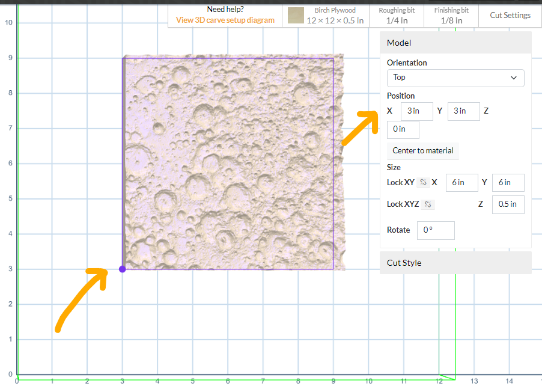Open the Birch Plywood material dimensions menu
This screenshot has width=542, height=392.
pos(335,16)
